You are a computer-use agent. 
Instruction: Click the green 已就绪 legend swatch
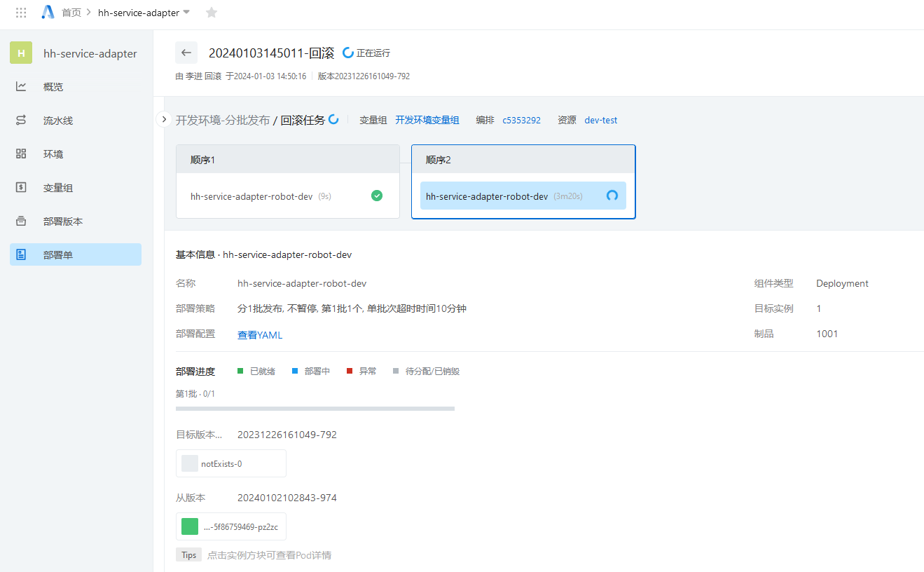[x=240, y=371]
